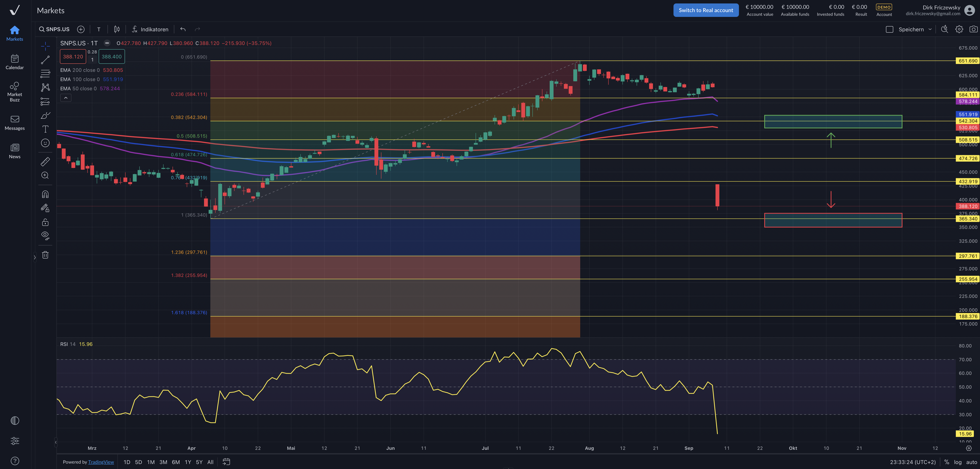Toggle log scale on price axis
Viewport: 980px width, 469px height.
pos(958,462)
